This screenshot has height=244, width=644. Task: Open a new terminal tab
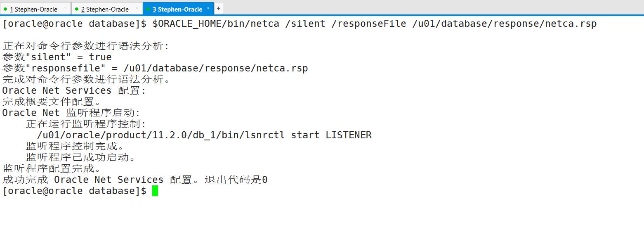point(218,8)
